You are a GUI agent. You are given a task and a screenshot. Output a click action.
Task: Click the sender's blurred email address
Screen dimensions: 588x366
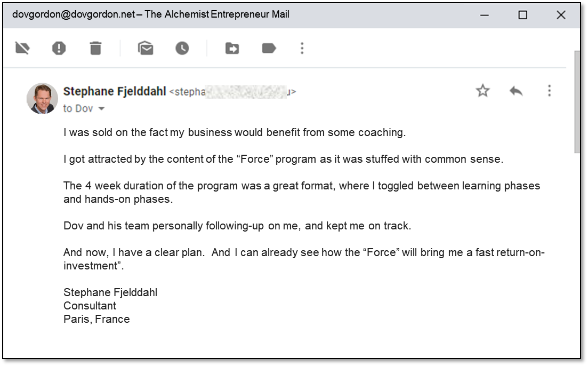click(x=232, y=92)
